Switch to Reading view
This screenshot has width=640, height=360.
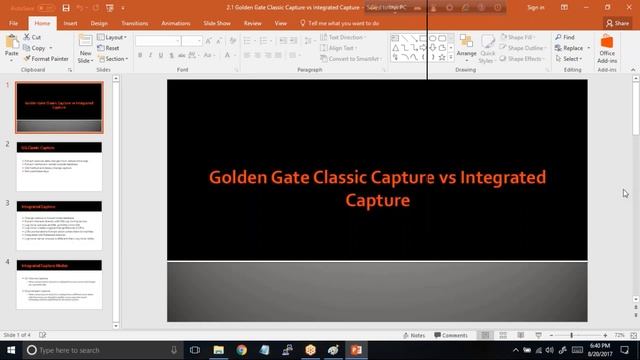520,335
